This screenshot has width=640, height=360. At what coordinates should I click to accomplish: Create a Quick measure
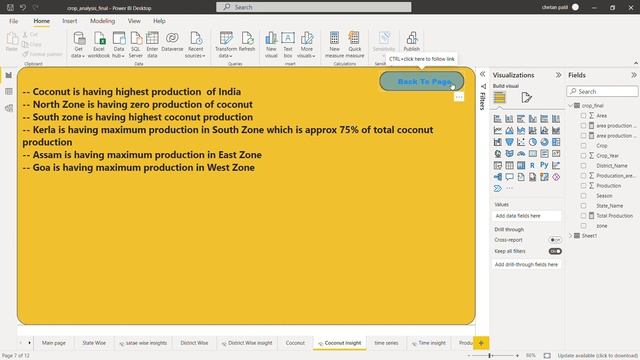(354, 45)
